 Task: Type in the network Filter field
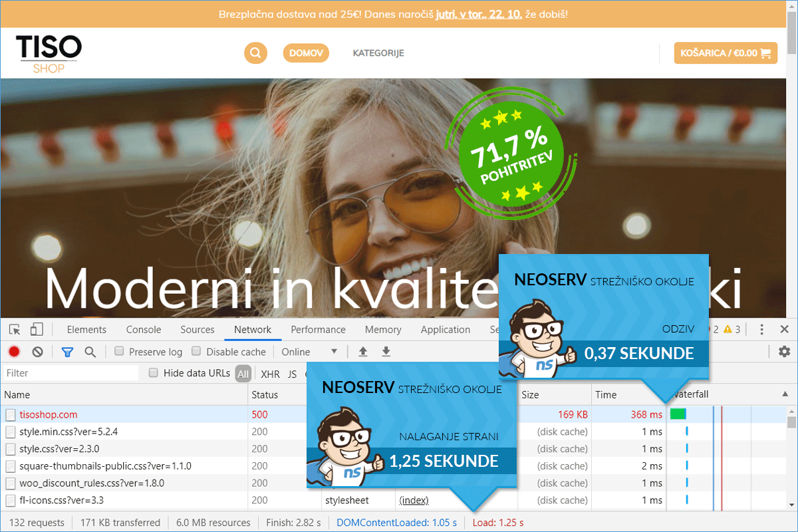70,373
